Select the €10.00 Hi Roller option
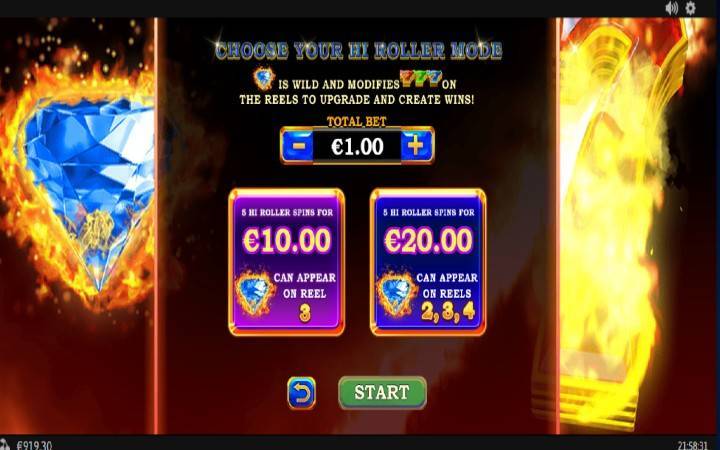The width and height of the screenshot is (720, 450). click(x=286, y=262)
